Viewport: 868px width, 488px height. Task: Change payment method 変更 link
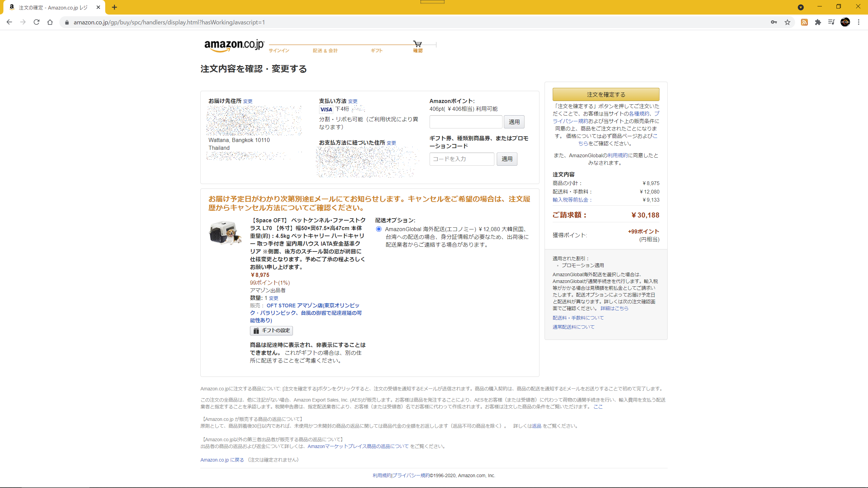(353, 101)
